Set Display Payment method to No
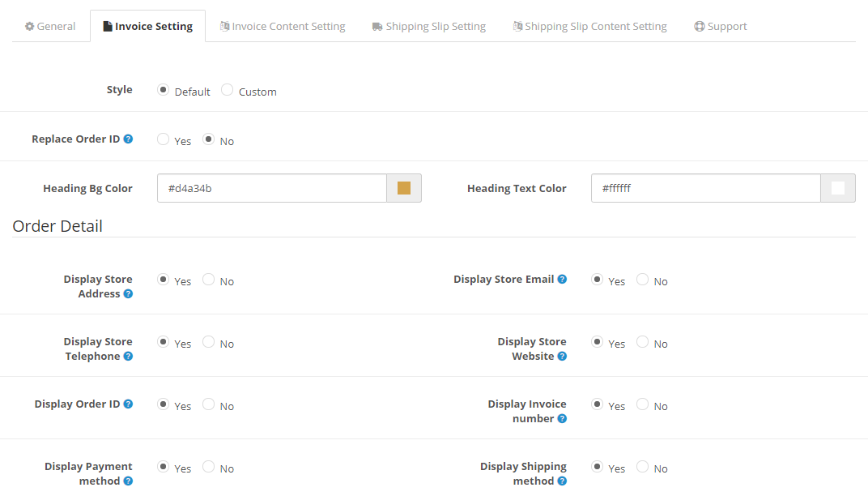This screenshot has width=868, height=496. 208,467
